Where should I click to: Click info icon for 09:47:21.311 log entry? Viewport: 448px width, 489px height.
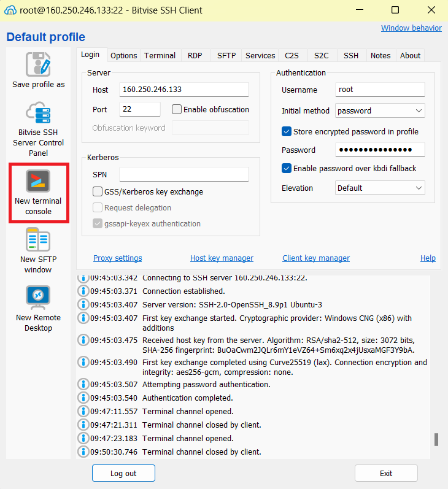83,425
